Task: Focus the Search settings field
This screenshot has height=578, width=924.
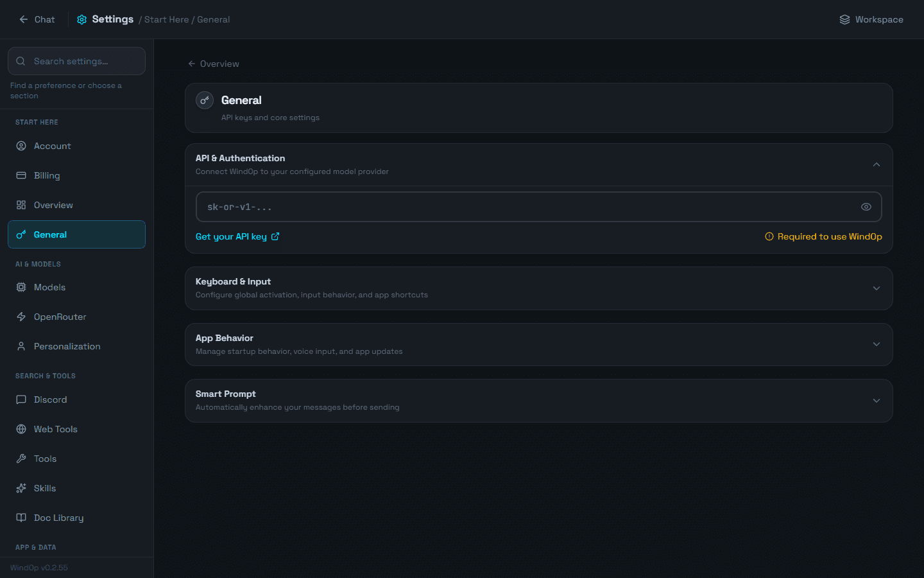Action: [x=76, y=61]
